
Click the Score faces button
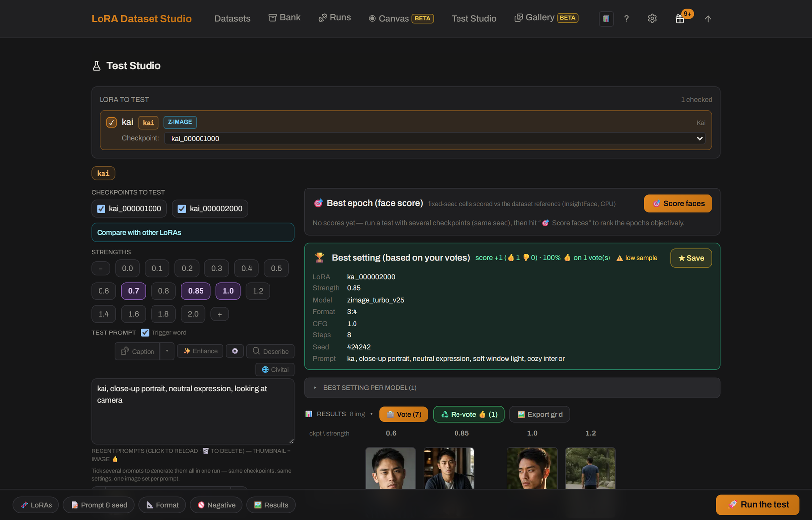coord(678,204)
